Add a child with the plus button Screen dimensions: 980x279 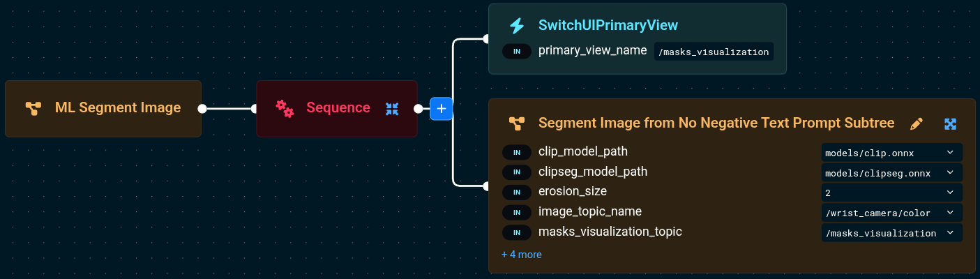click(441, 109)
